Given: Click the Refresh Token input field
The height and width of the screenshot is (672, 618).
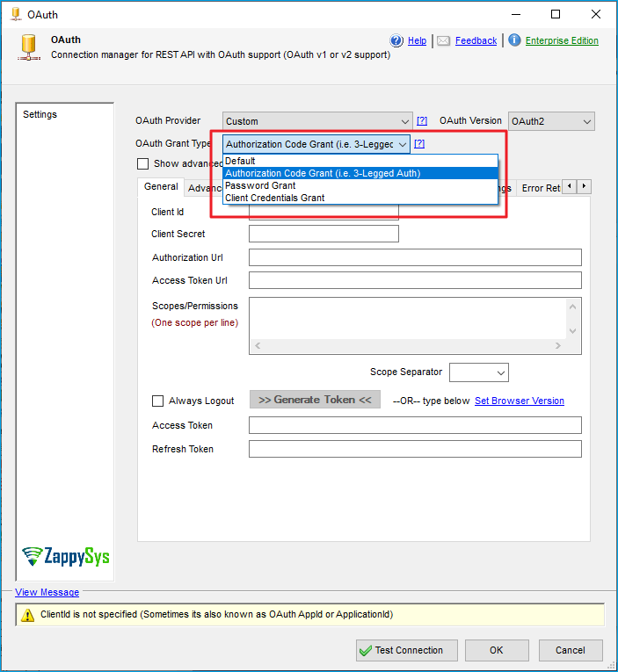Looking at the screenshot, I should (415, 449).
